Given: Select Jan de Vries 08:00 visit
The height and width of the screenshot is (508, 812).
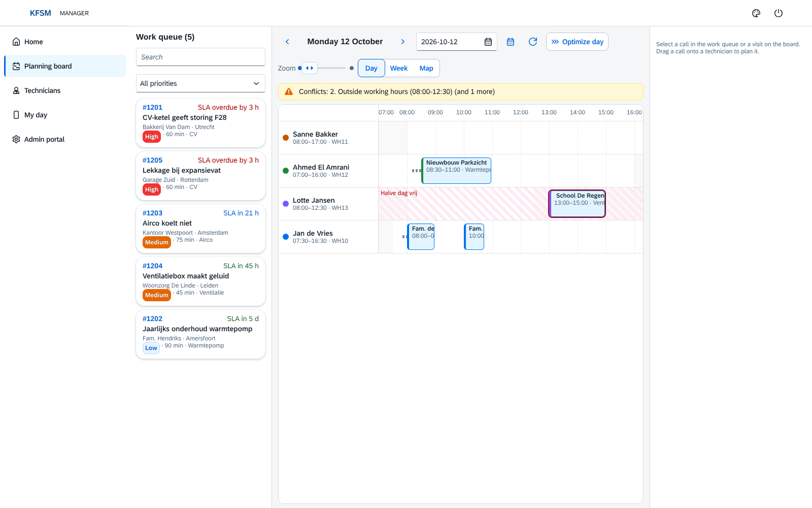Looking at the screenshot, I should click(421, 237).
